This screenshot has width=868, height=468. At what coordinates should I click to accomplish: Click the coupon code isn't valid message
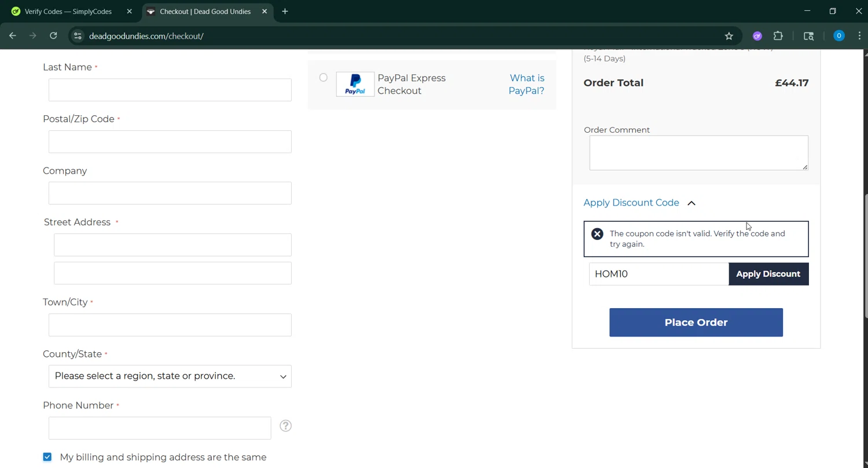(x=697, y=239)
